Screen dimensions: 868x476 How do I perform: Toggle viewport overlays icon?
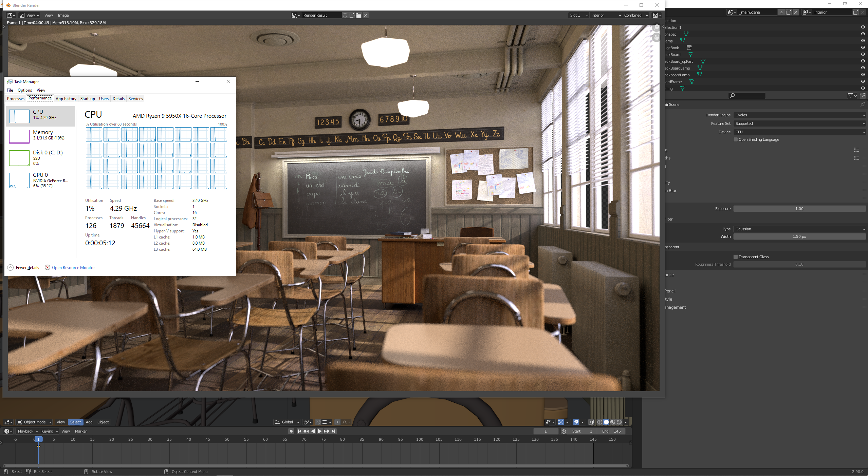point(576,422)
